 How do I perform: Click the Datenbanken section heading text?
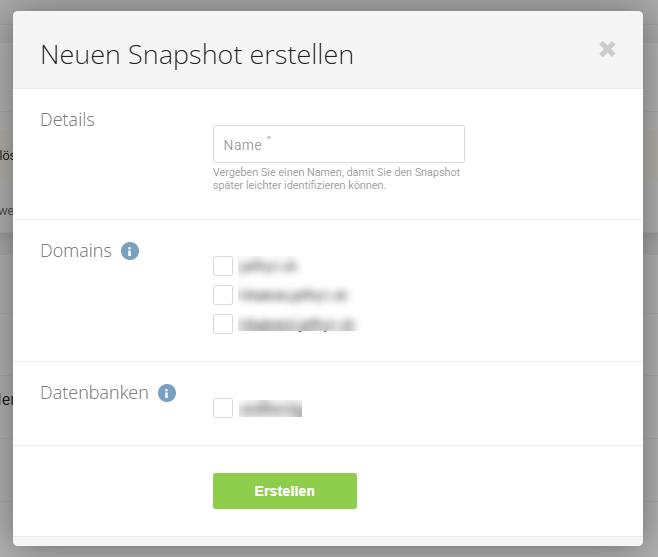coord(94,393)
